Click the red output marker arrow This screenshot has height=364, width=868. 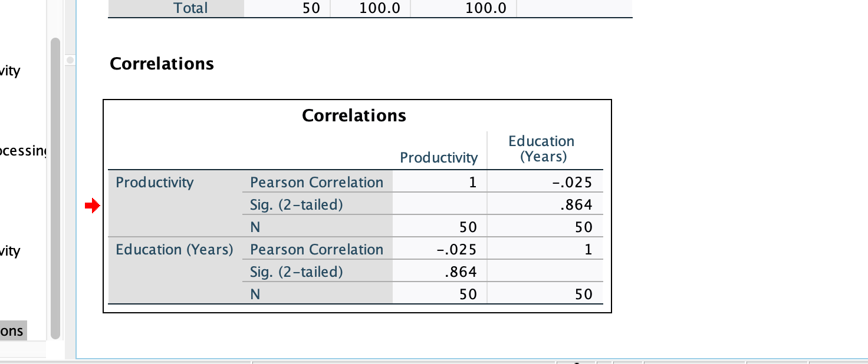pos(92,204)
